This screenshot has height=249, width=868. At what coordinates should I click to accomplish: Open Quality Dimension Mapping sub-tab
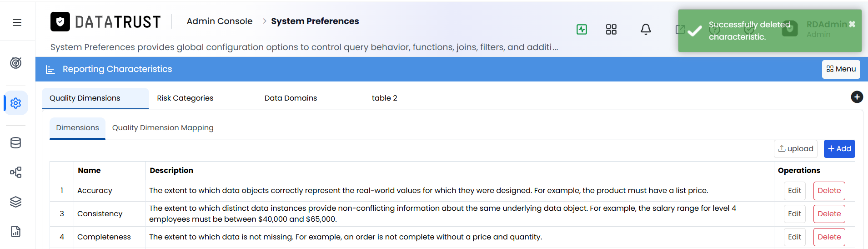click(163, 128)
